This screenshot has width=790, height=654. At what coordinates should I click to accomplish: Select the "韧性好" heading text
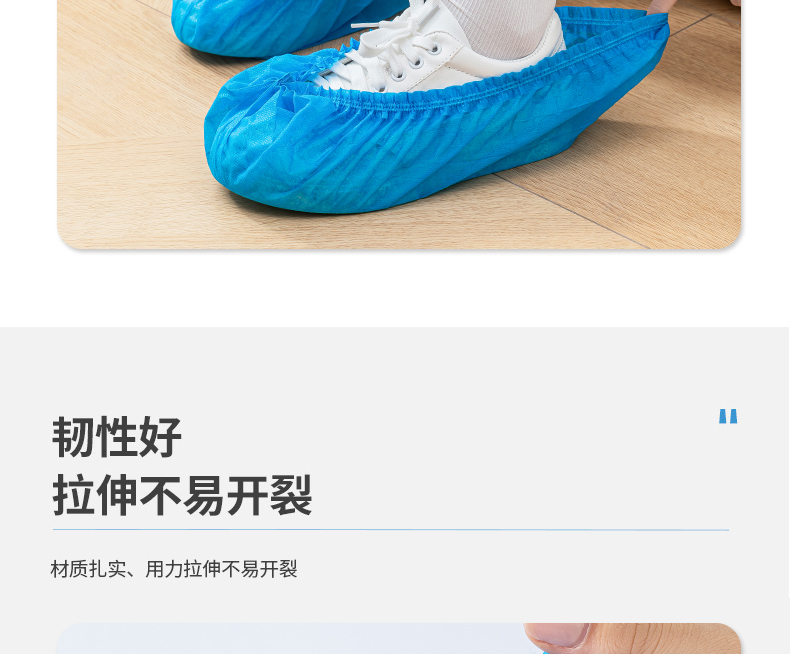pyautogui.click(x=116, y=437)
